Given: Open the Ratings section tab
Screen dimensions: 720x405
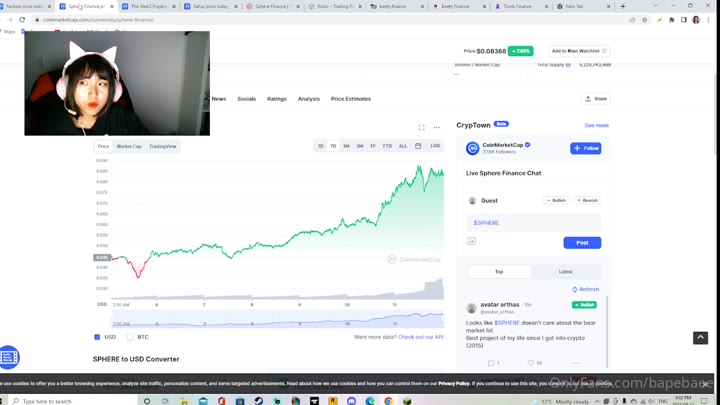Looking at the screenshot, I should (276, 99).
